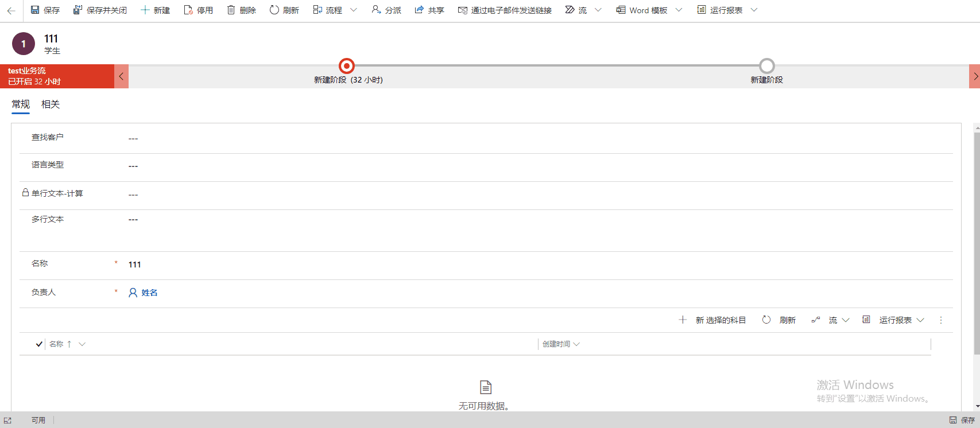Image resolution: width=980 pixels, height=428 pixels.
Task: Open the 名称 column dropdown chevron
Action: [82, 344]
